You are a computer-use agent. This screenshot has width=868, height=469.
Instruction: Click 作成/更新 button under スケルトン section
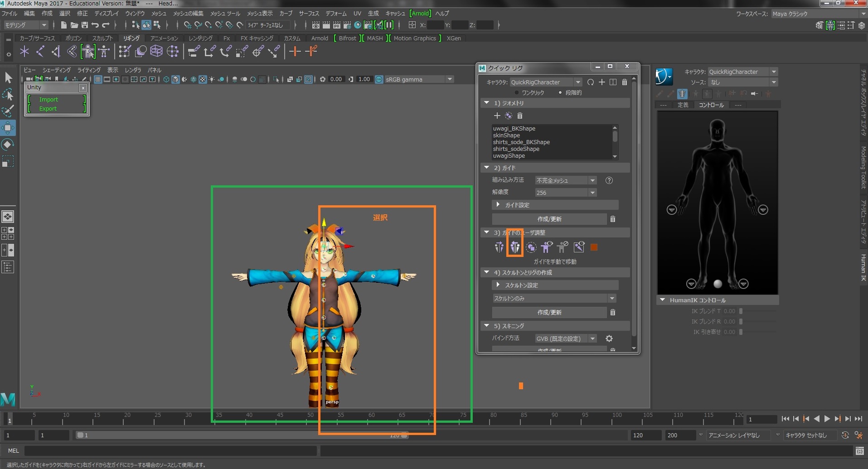coord(549,312)
